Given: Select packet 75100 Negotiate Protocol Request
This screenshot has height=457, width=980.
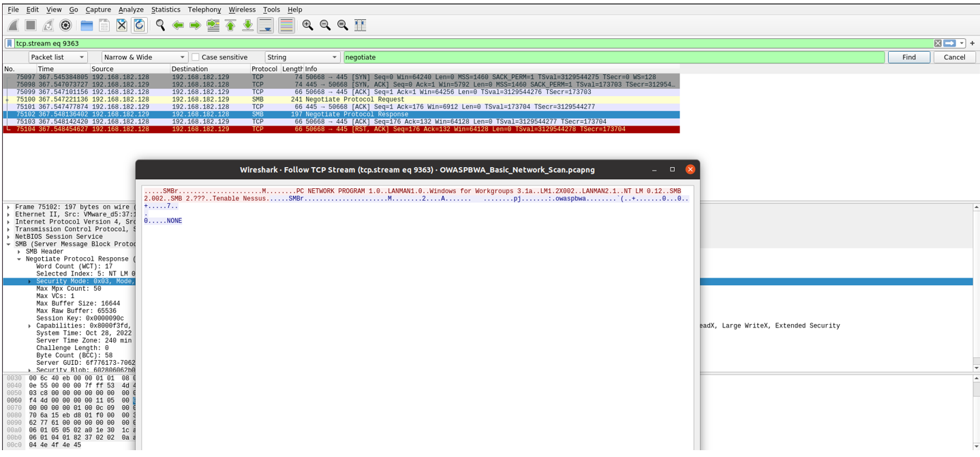Looking at the screenshot, I should click(x=341, y=100).
